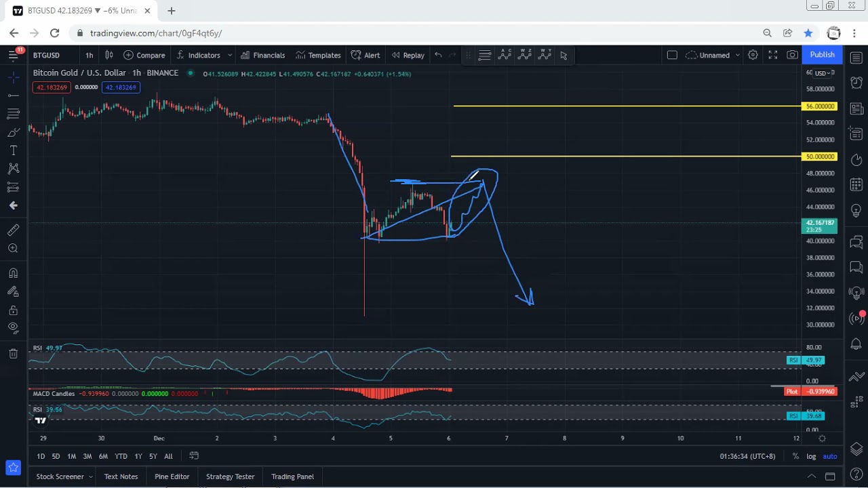Screen dimensions: 868x488
Task: Open the Financials menu
Action: click(x=262, y=55)
